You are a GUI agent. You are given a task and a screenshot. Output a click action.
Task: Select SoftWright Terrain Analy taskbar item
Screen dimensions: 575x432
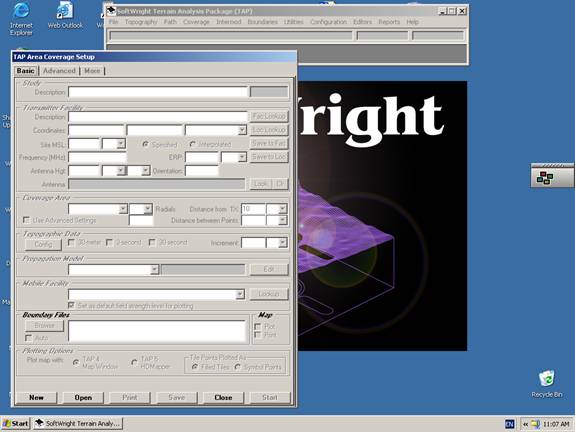coord(78,424)
